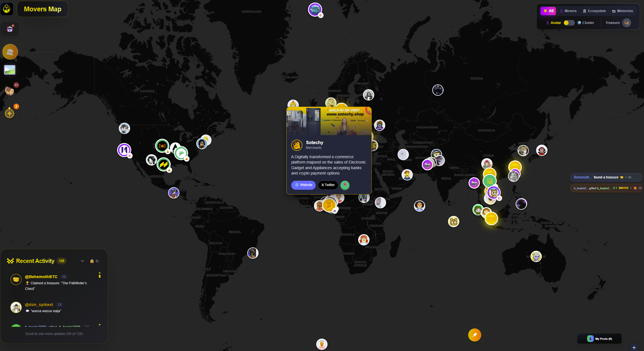Zoom in using the plus control
The image size is (644, 351).
pyautogui.click(x=634, y=347)
